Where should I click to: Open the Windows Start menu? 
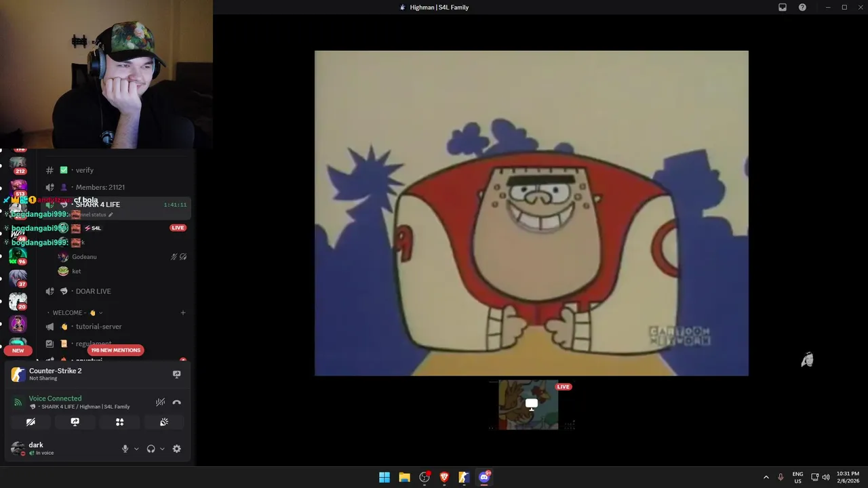click(x=384, y=477)
